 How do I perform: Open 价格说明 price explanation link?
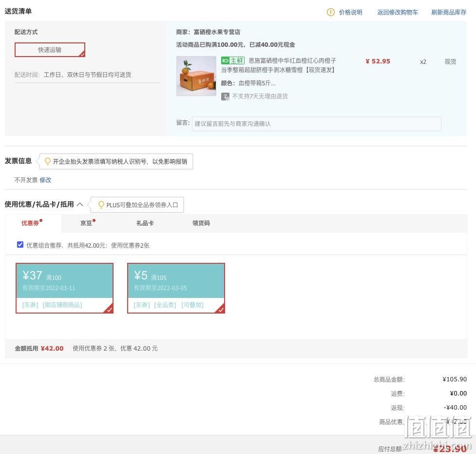click(x=350, y=12)
